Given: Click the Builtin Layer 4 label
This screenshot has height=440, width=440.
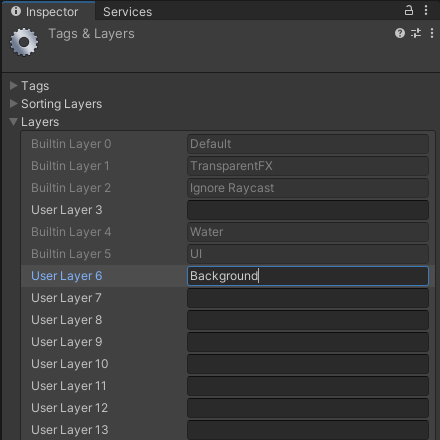Looking at the screenshot, I should click(71, 232).
